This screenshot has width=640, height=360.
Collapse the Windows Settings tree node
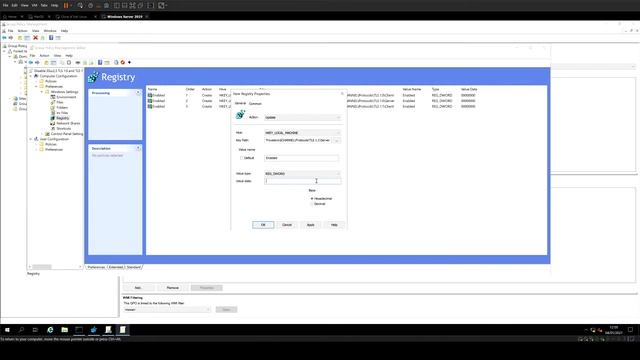pos(42,92)
